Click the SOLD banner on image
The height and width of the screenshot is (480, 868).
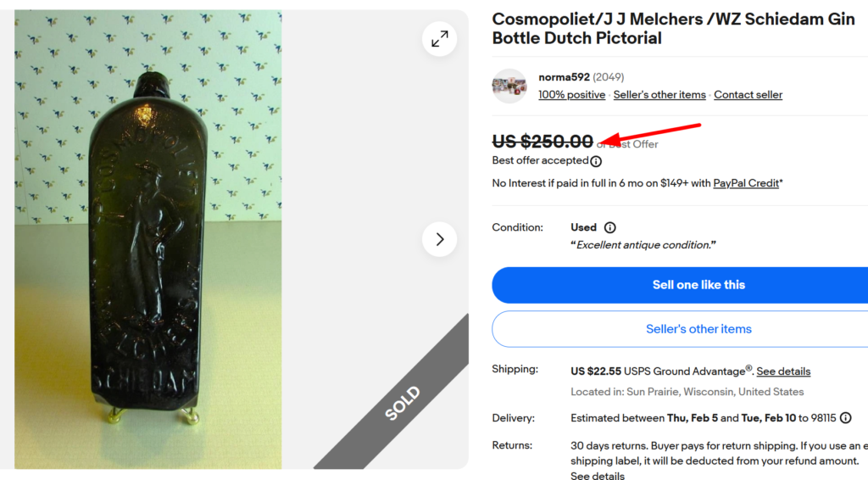point(402,403)
